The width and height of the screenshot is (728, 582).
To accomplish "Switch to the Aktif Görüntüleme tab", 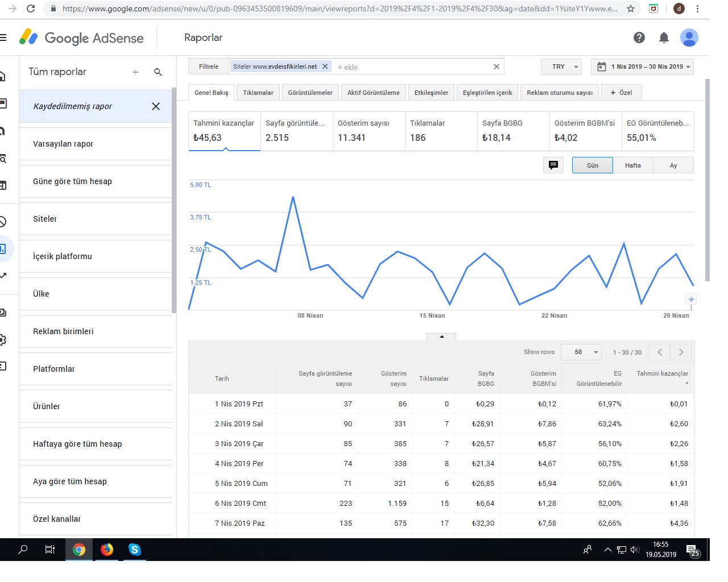I will (x=374, y=93).
